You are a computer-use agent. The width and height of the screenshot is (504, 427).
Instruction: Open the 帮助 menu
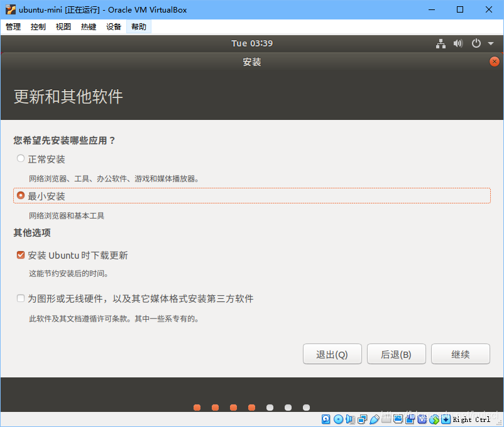coord(139,26)
